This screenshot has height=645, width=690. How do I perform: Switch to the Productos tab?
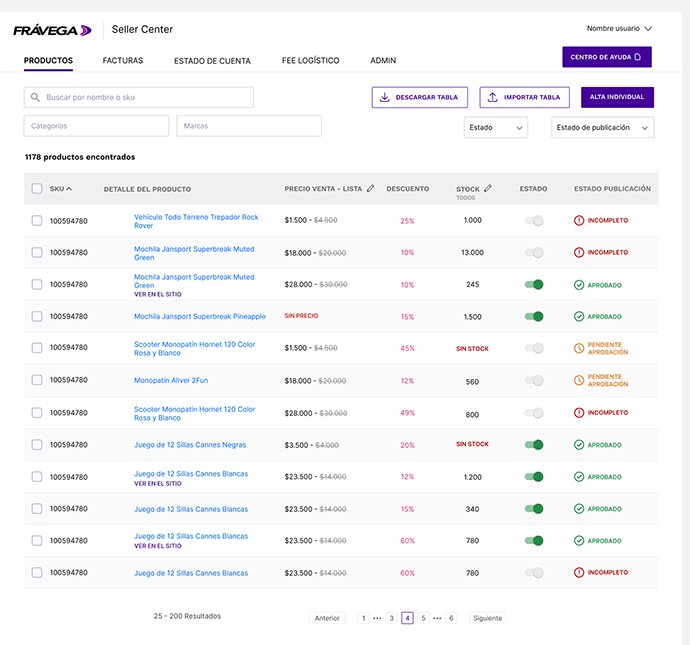point(48,61)
